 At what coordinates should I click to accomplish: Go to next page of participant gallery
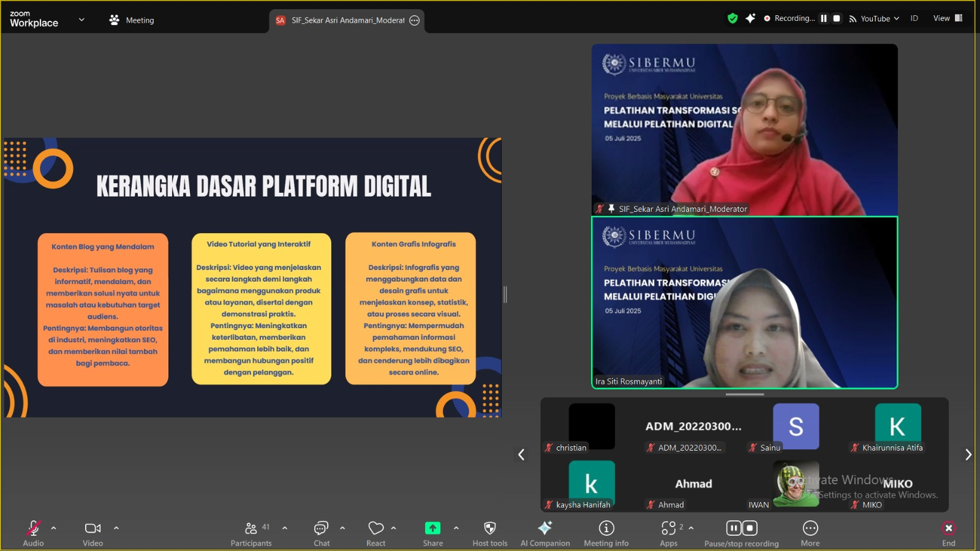[968, 454]
